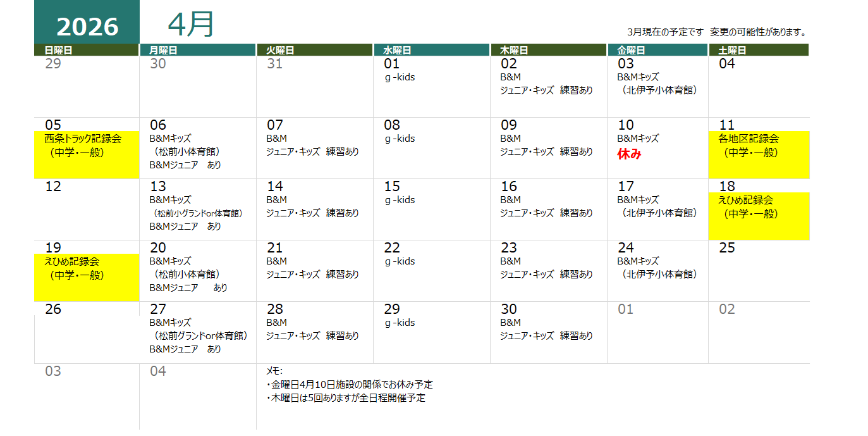Select 松前小グランドor体育館 entry on the 13th
Screen dimensions: 868x436
pos(198,213)
